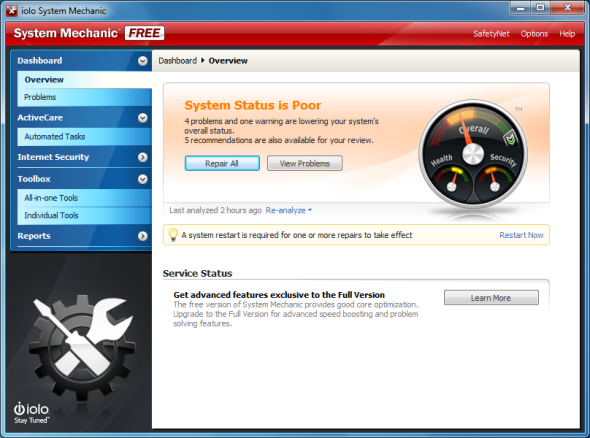The height and width of the screenshot is (438, 590).
Task: Click the Repair All button
Action: [x=222, y=163]
